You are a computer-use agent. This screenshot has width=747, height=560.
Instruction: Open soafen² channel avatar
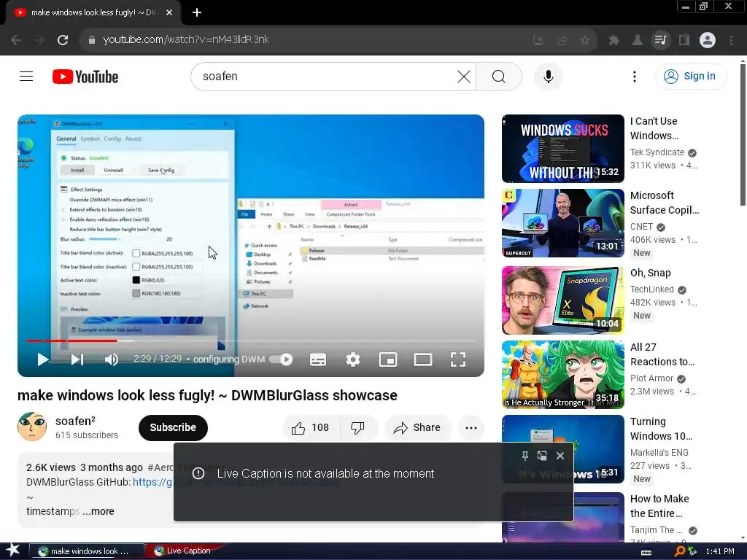[32, 427]
